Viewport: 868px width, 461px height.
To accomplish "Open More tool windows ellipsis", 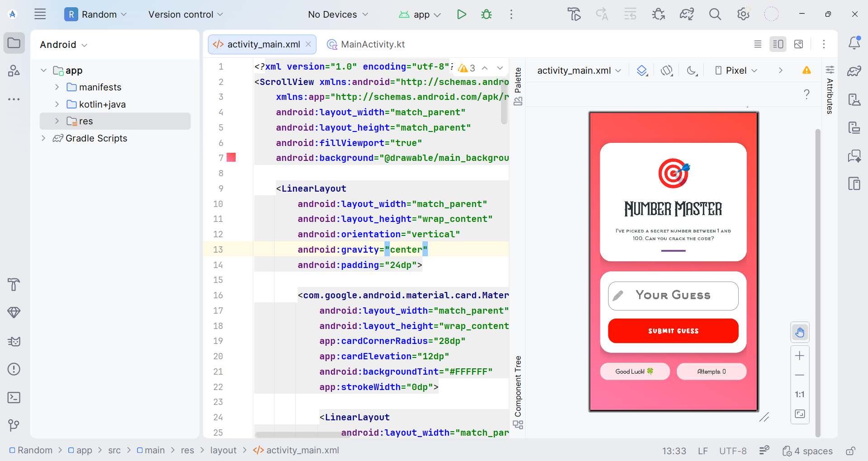I will pos(14,99).
